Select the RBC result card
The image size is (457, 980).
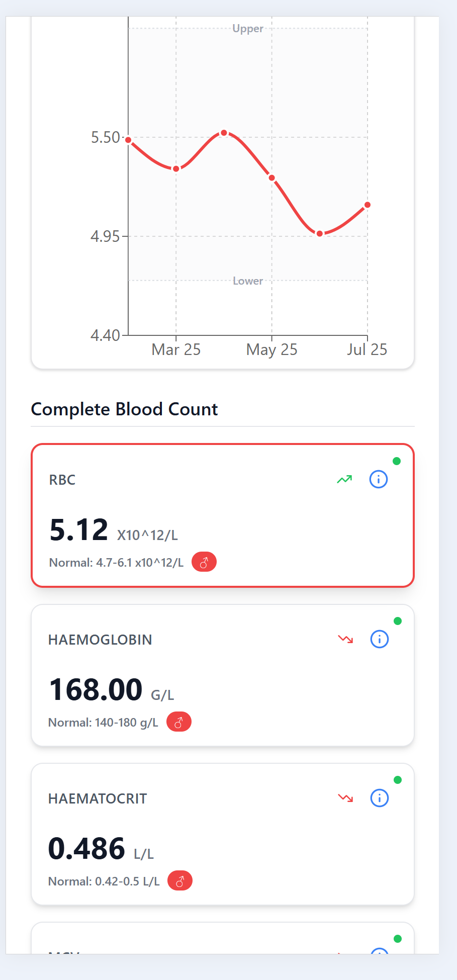[223, 515]
